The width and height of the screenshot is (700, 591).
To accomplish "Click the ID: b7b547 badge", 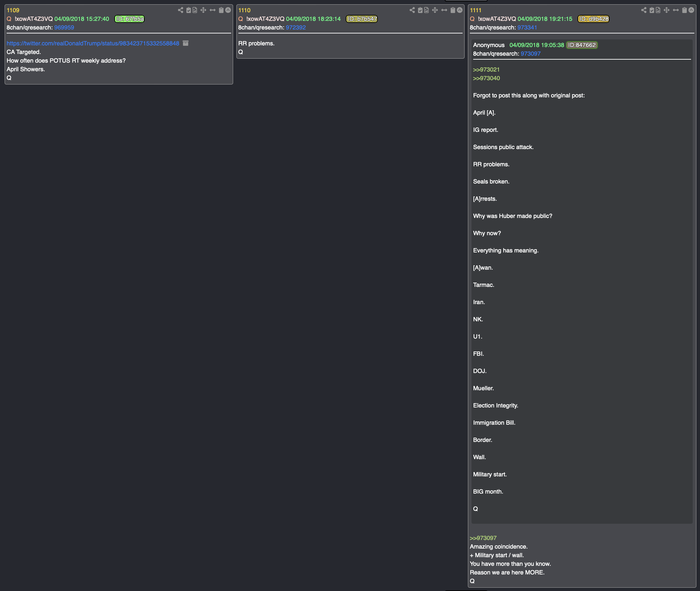I will point(362,19).
